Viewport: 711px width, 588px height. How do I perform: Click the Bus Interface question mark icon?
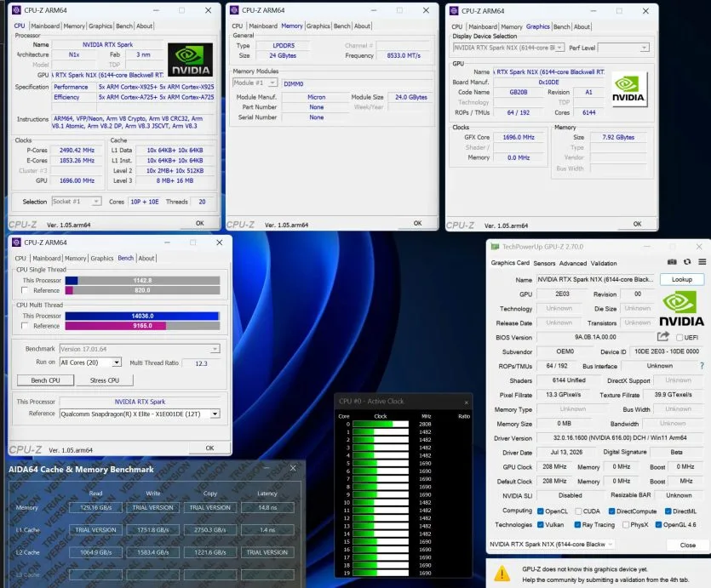pos(702,366)
